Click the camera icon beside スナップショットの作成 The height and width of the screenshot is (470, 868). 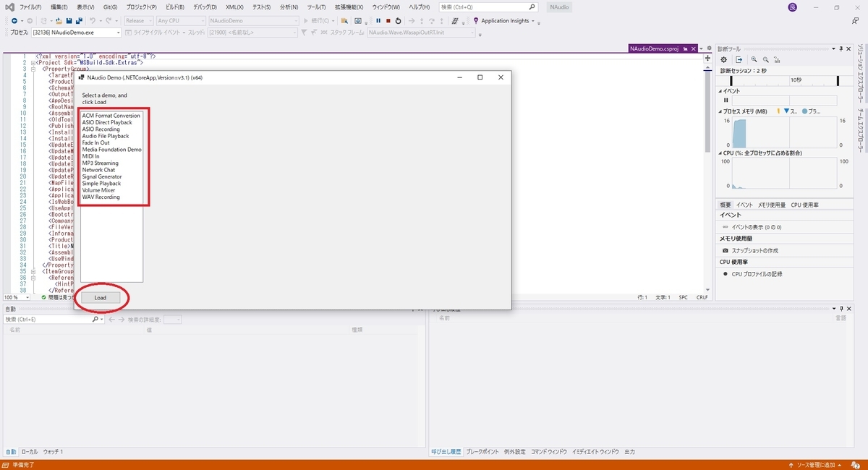coord(726,250)
